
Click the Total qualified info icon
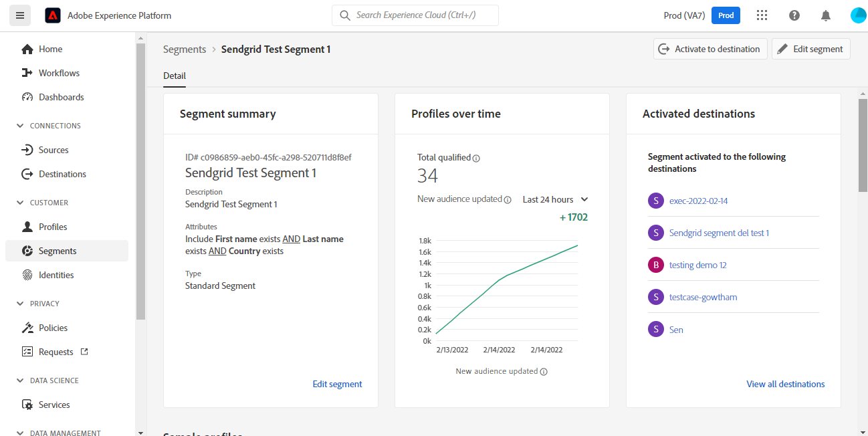pyautogui.click(x=476, y=158)
